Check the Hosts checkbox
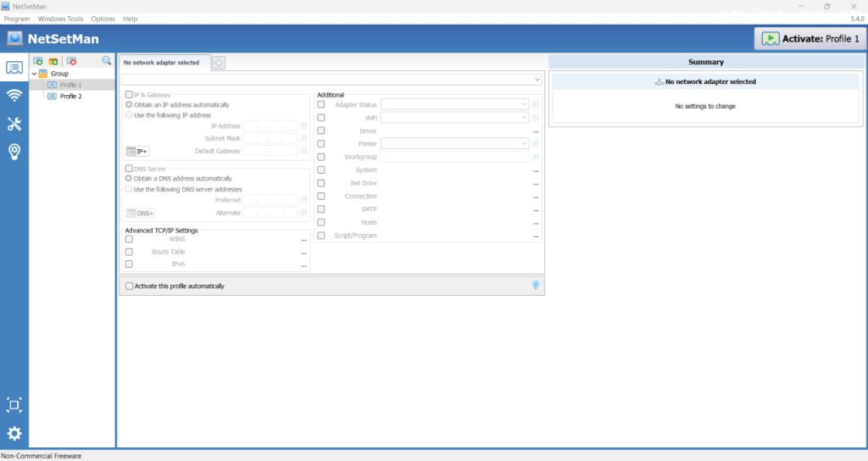The height and width of the screenshot is (461, 868). pyautogui.click(x=321, y=222)
